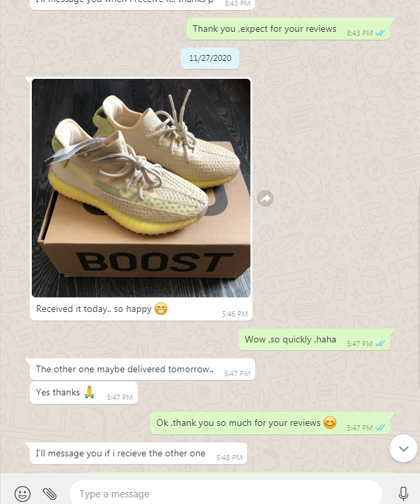The image size is (420, 504).
Task: Click the 'Yes thanks' message bubble
Action: click(83, 393)
